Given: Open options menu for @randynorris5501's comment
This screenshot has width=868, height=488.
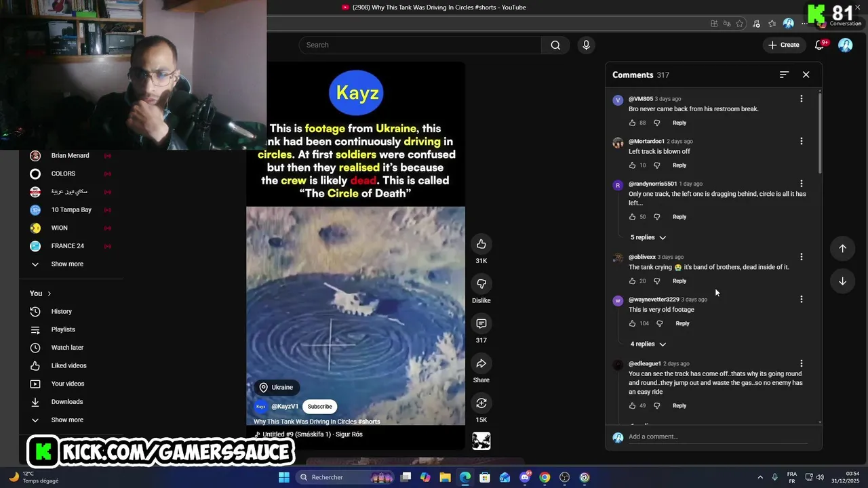Looking at the screenshot, I should tap(801, 184).
